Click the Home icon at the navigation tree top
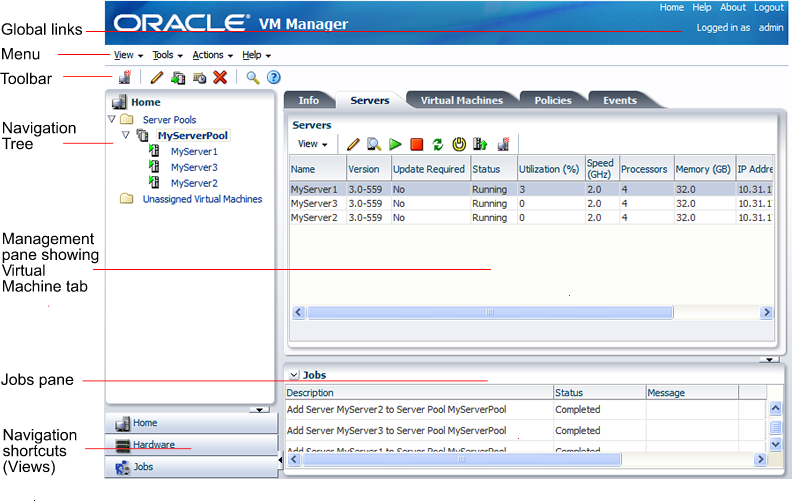Image resolution: width=792 pixels, height=501 pixels. click(x=119, y=102)
